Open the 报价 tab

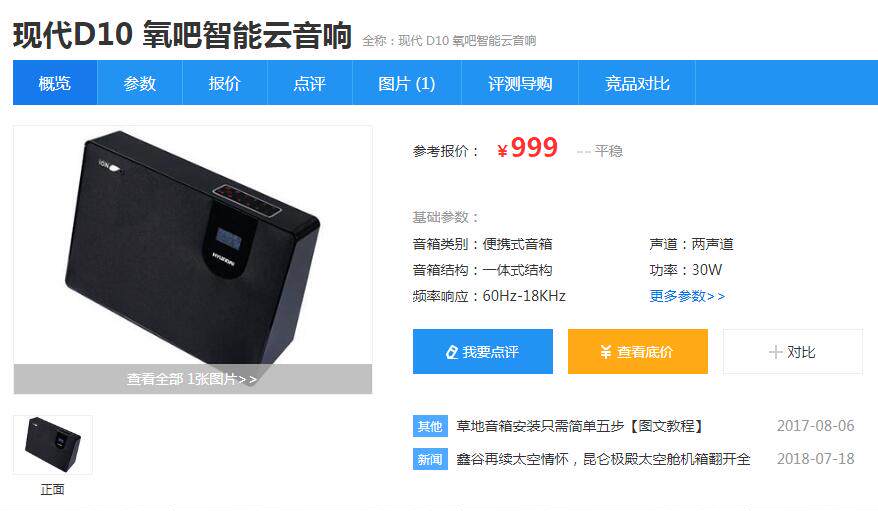[x=225, y=83]
